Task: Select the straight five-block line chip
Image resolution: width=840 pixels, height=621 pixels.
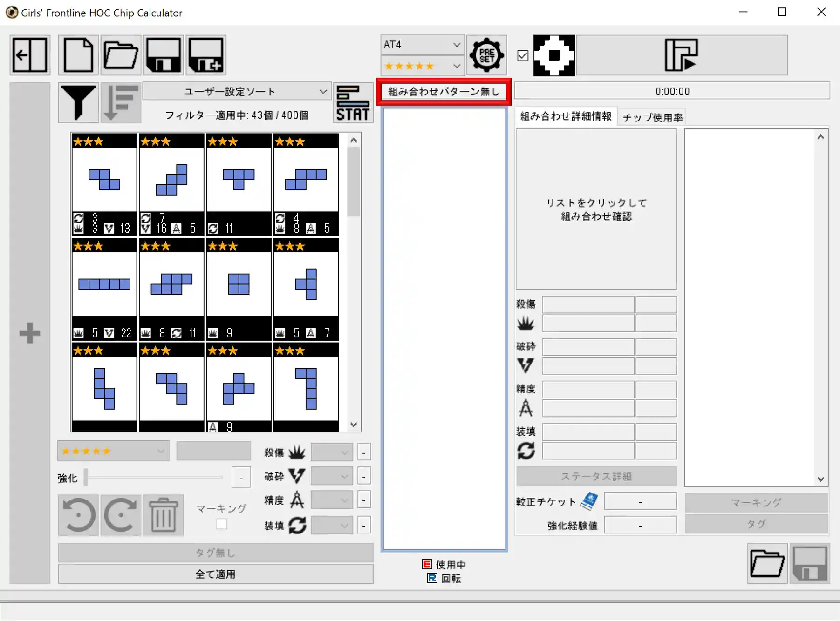Action: pyautogui.click(x=104, y=289)
